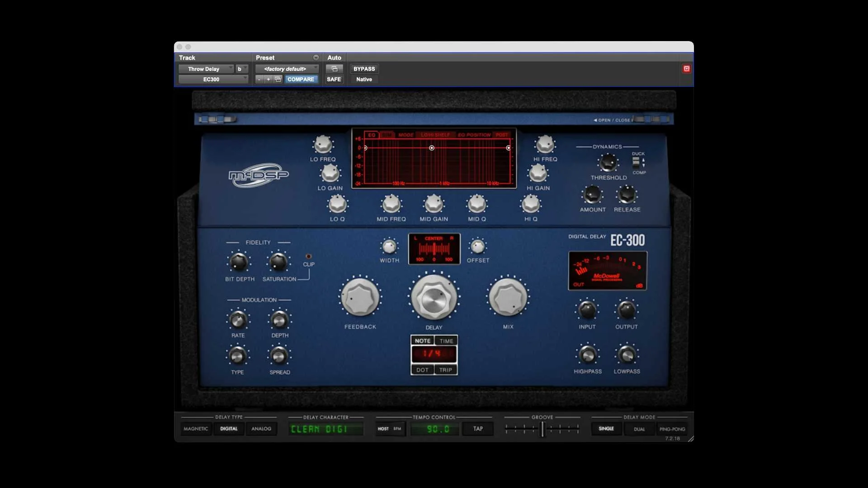Adjust the Groove slider handle
The width and height of the screenshot is (868, 488).
[x=542, y=429]
